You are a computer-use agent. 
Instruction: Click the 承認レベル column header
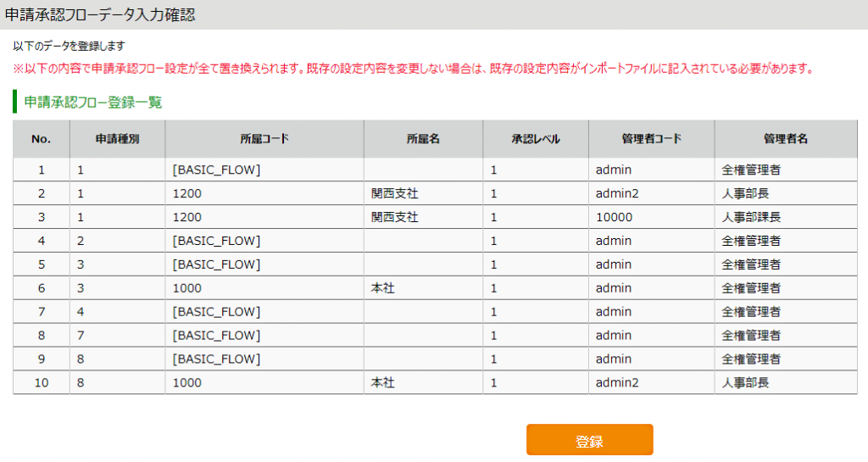tap(536, 139)
